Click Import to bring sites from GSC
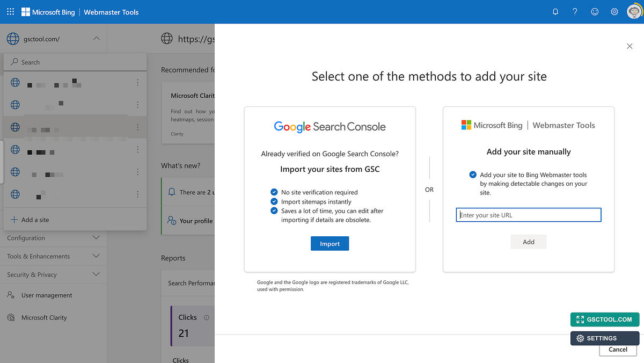The image size is (644, 363). pos(330,243)
